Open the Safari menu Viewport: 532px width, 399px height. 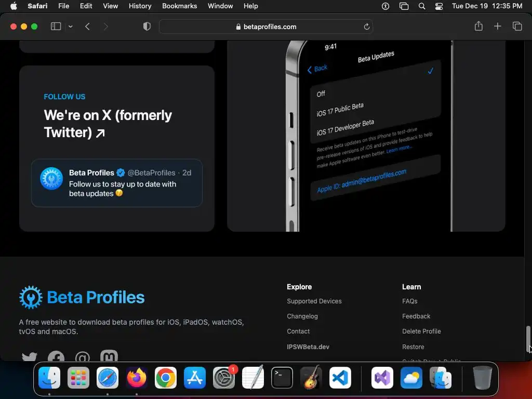[37, 6]
